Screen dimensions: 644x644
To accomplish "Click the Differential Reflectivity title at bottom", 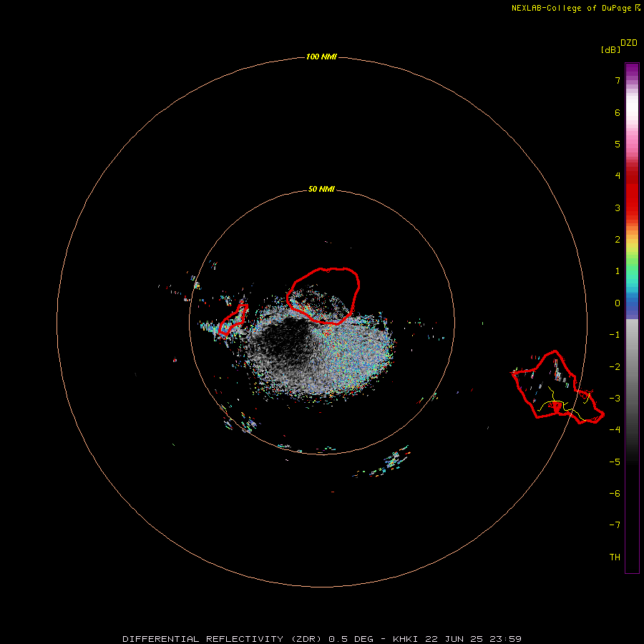I will point(322,639).
